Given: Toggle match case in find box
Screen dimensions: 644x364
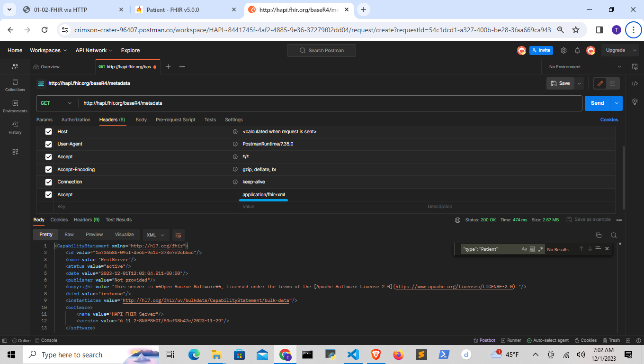Looking at the screenshot, I should [x=524, y=249].
